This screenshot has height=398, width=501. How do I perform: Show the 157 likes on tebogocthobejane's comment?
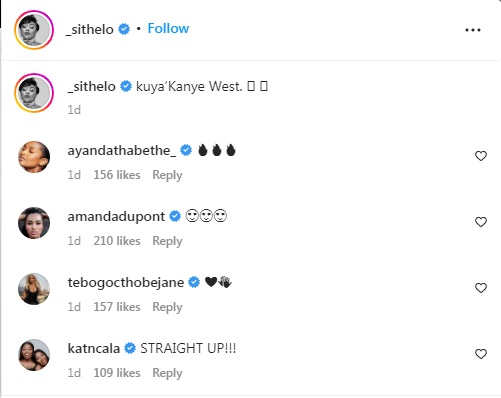(117, 307)
